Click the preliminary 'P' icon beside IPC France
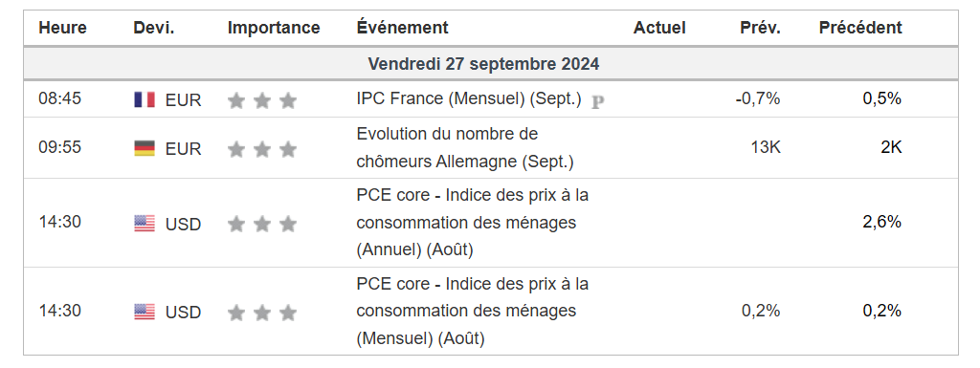Screen dimensions: 980x368 598,101
